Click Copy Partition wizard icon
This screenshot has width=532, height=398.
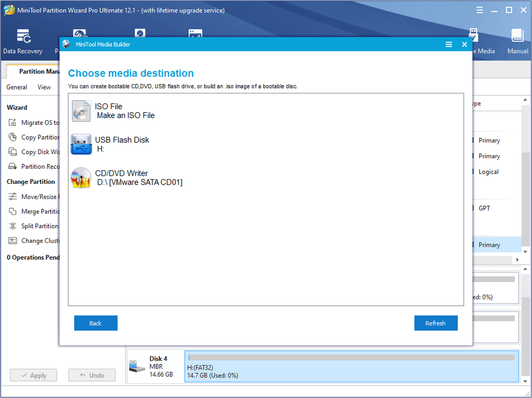[12, 137]
